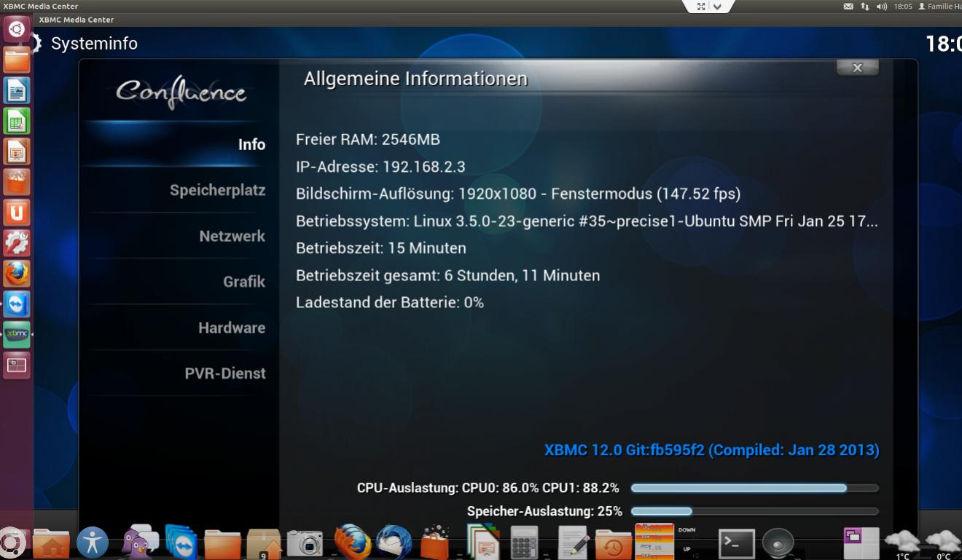Launch Thunderbird mail from the dock
The image size is (962, 560).
[x=394, y=542]
